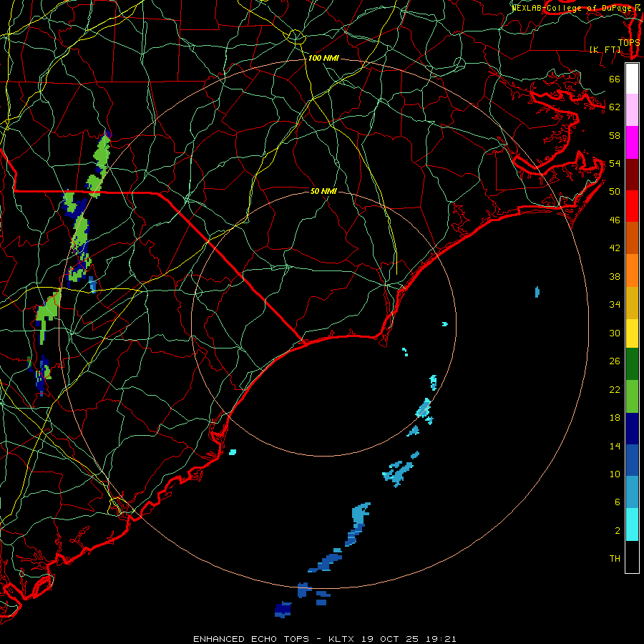644x644 pixels.
Task: Click the "TOPS" legend heading
Action: click(628, 43)
